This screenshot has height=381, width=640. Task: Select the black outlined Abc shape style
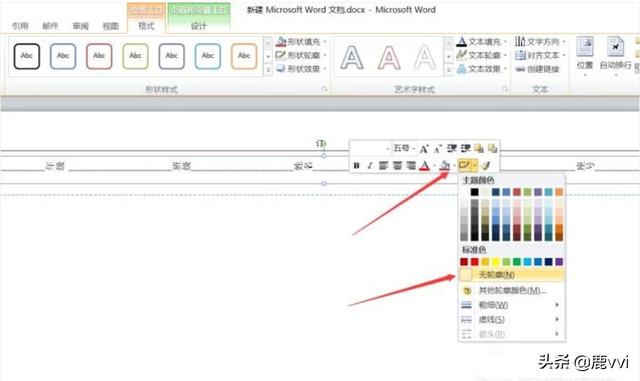tap(27, 56)
